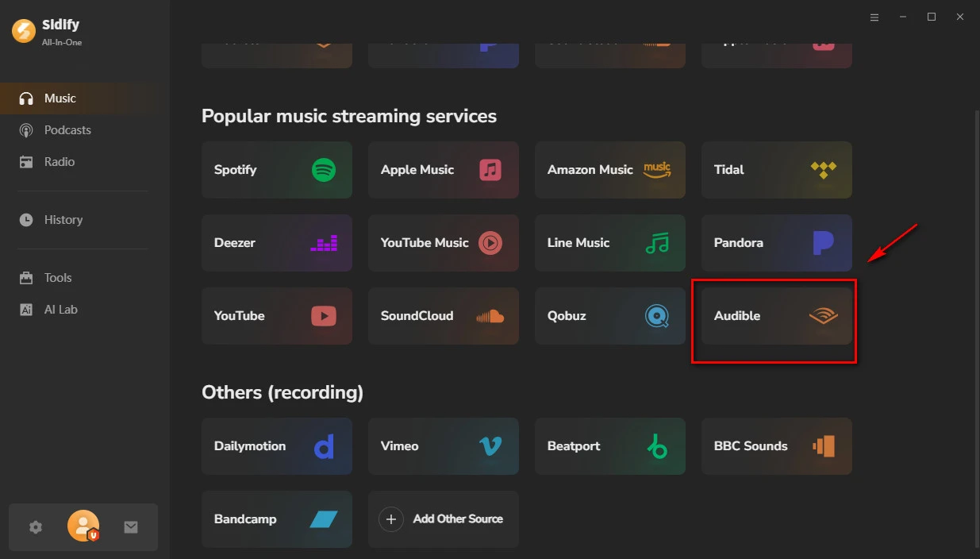Open the Tidal service card
The image size is (980, 559).
[x=777, y=170]
